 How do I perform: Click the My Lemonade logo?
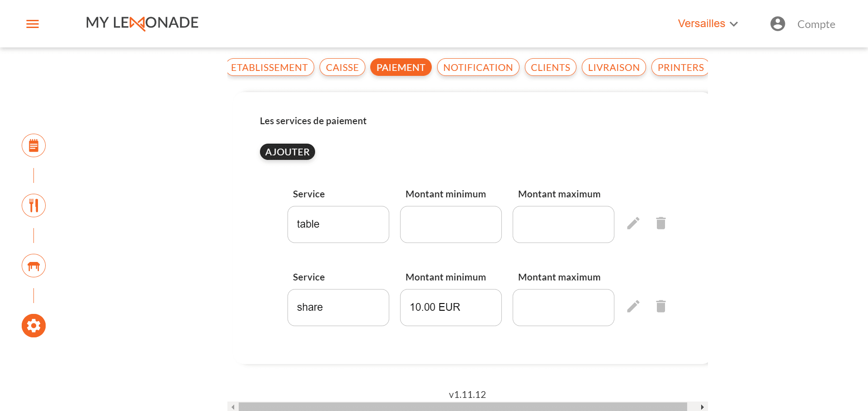coord(142,23)
